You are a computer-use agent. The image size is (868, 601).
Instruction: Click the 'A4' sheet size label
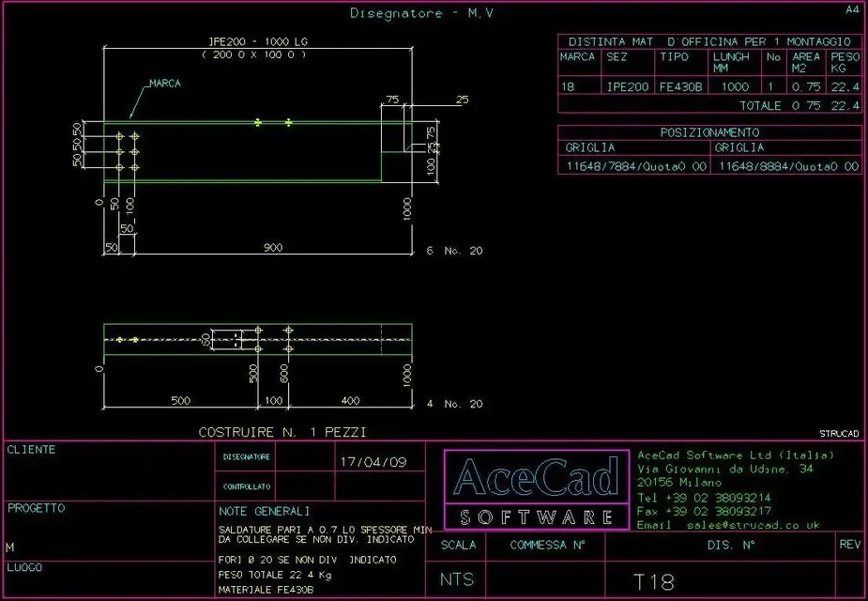pyautogui.click(x=852, y=9)
